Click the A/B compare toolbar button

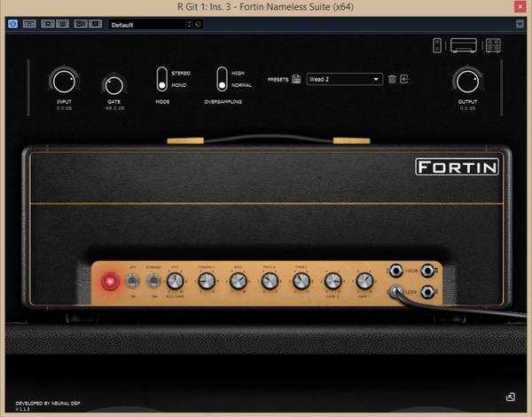click(x=81, y=24)
